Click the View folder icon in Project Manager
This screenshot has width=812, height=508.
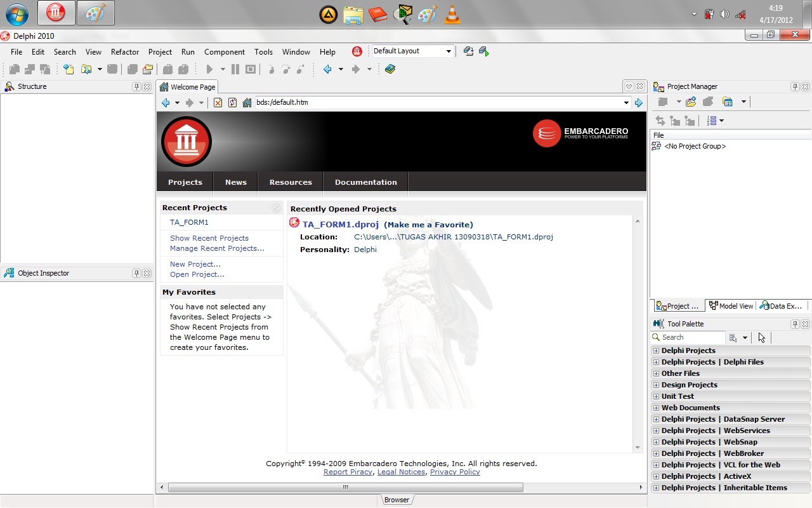pyautogui.click(x=728, y=102)
